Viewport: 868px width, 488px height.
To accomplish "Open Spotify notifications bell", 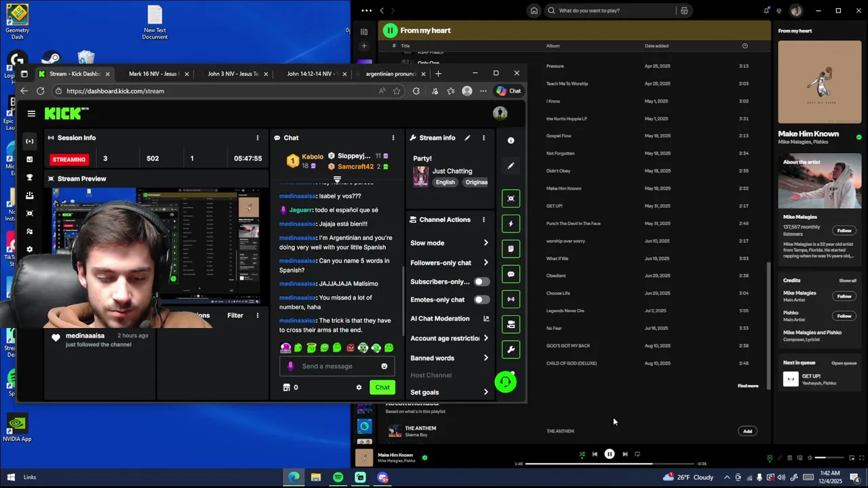I will click(766, 10).
